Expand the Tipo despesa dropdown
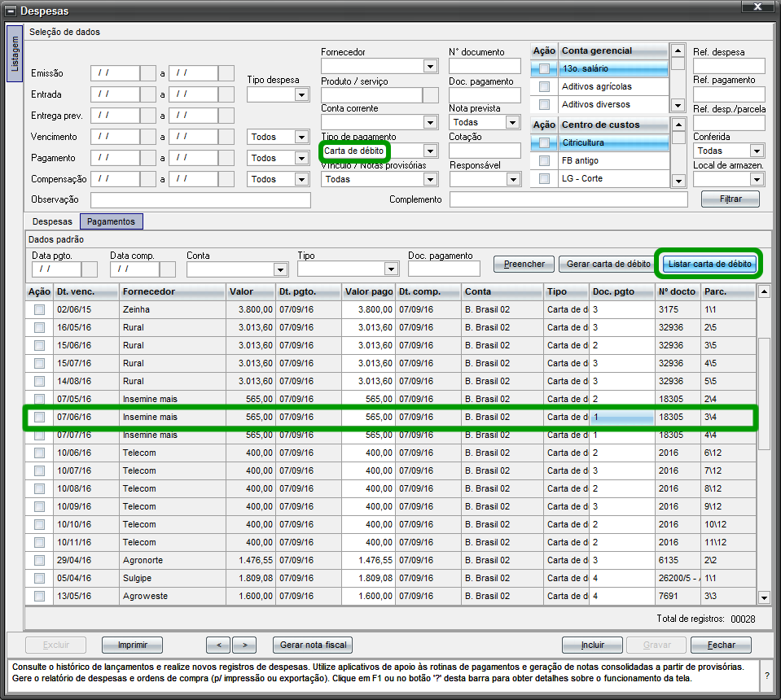The width and height of the screenshot is (781, 700). pos(301,94)
